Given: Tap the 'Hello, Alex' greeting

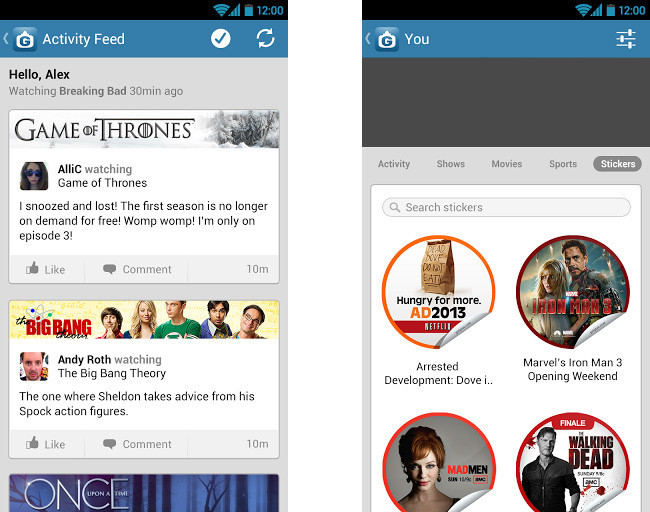Looking at the screenshot, I should coord(39,75).
